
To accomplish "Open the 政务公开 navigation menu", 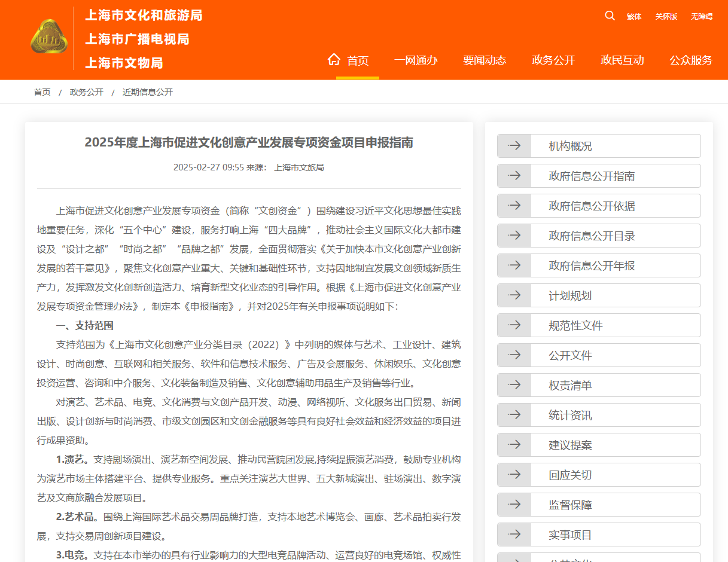I will tap(553, 60).
